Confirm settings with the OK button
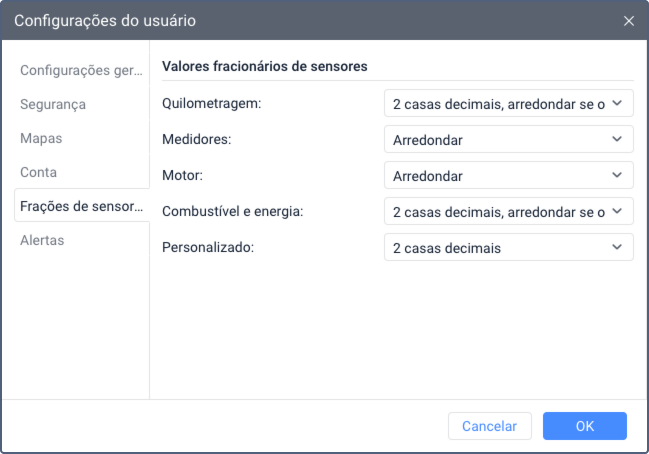 click(584, 426)
